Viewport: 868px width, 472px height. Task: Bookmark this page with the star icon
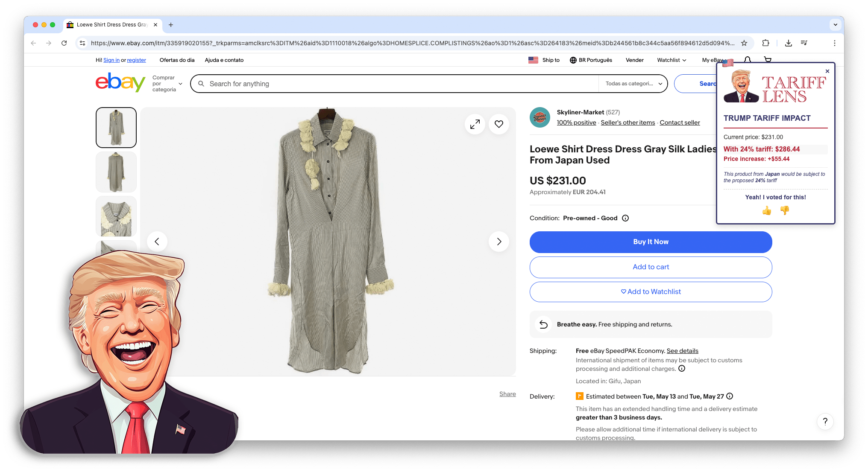tap(744, 43)
